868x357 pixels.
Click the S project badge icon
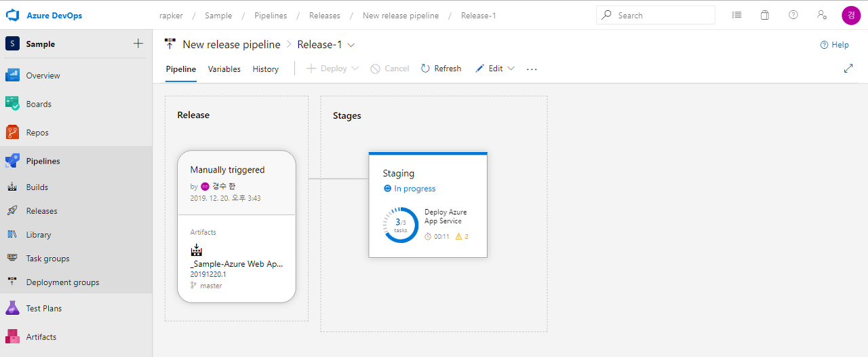click(x=12, y=43)
